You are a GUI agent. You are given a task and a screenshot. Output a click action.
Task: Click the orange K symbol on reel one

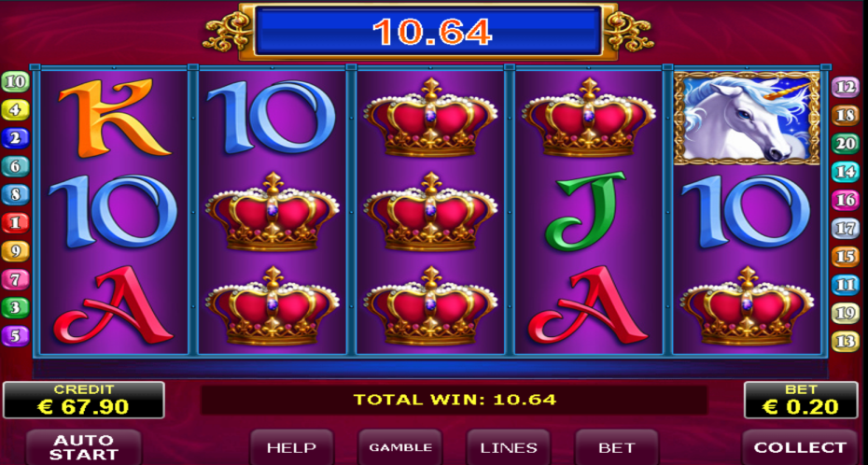pyautogui.click(x=114, y=118)
